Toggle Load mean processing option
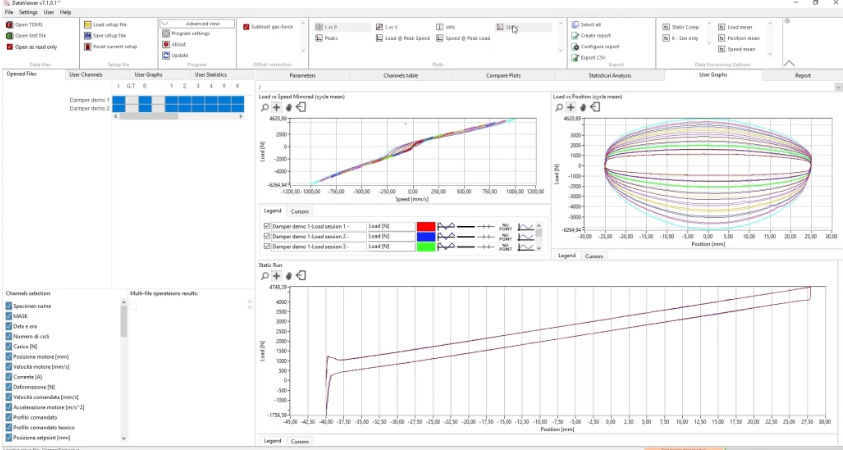Screen dimensions: 843x450 click(736, 27)
